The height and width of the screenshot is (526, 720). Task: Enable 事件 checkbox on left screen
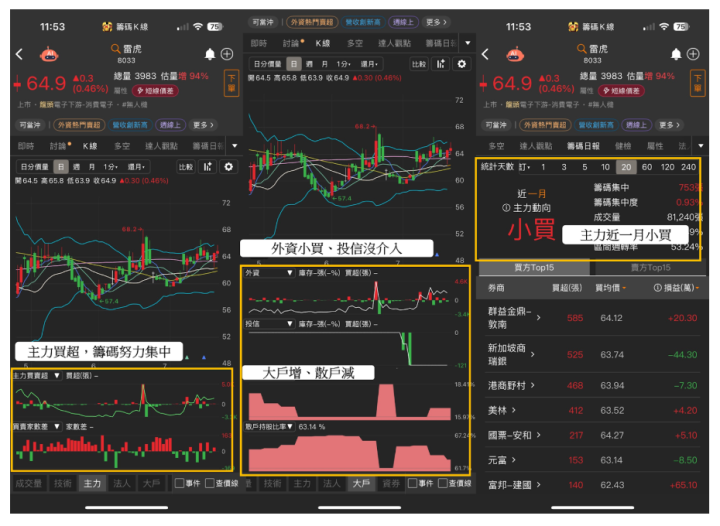(x=180, y=483)
